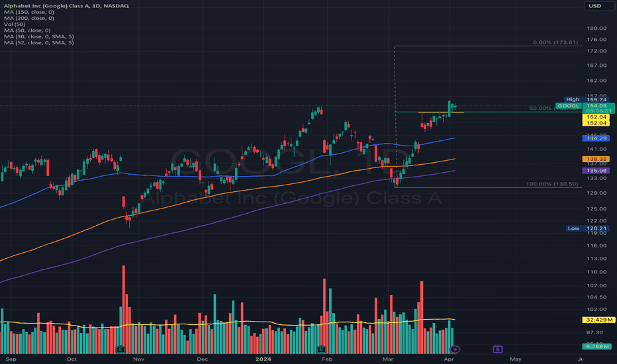Click the Oct label on the time axis

(71, 359)
